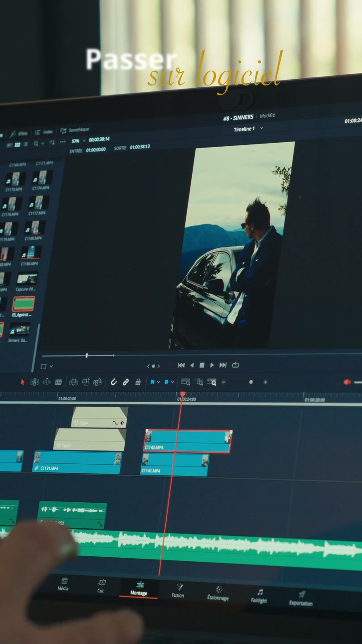Viewport: 362px width, 644px height.
Task: Select the C1191.MP4 timeline clip
Action: (77, 462)
